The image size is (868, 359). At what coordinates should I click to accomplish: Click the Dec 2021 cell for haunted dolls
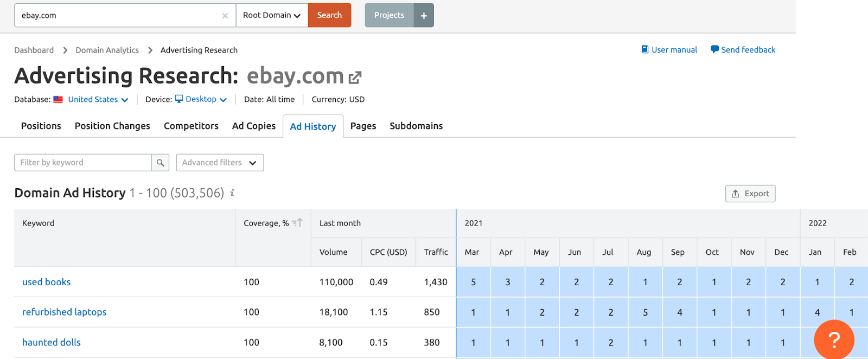[x=783, y=343]
